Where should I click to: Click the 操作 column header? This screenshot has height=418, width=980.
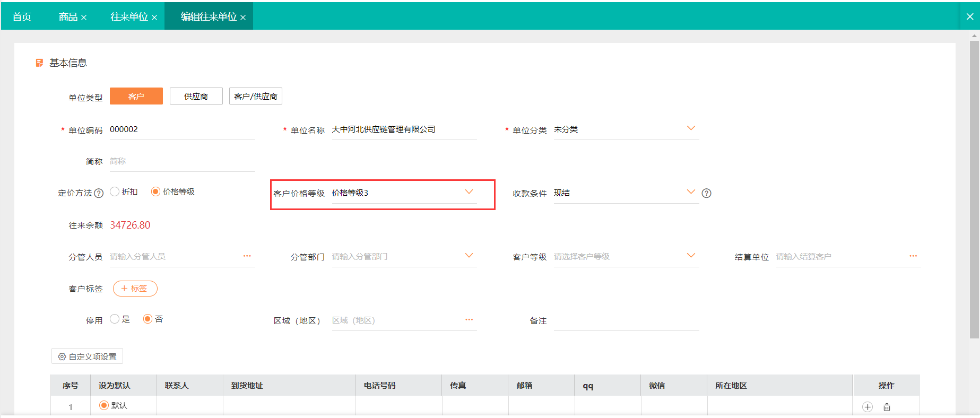(886, 386)
